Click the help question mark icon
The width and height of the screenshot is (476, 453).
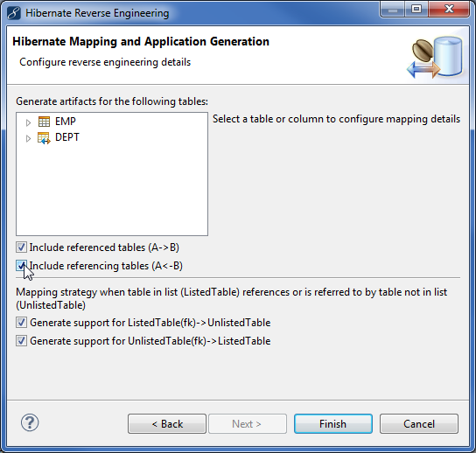[x=30, y=422]
